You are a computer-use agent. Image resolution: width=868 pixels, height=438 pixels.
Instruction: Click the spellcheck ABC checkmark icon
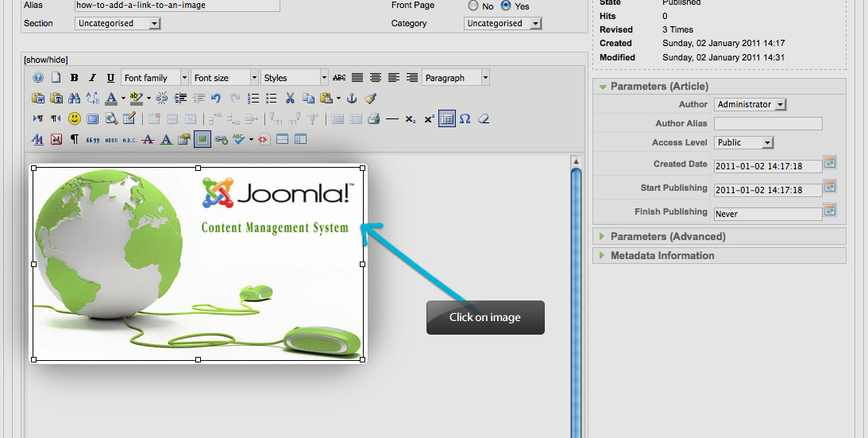pyautogui.click(x=238, y=139)
